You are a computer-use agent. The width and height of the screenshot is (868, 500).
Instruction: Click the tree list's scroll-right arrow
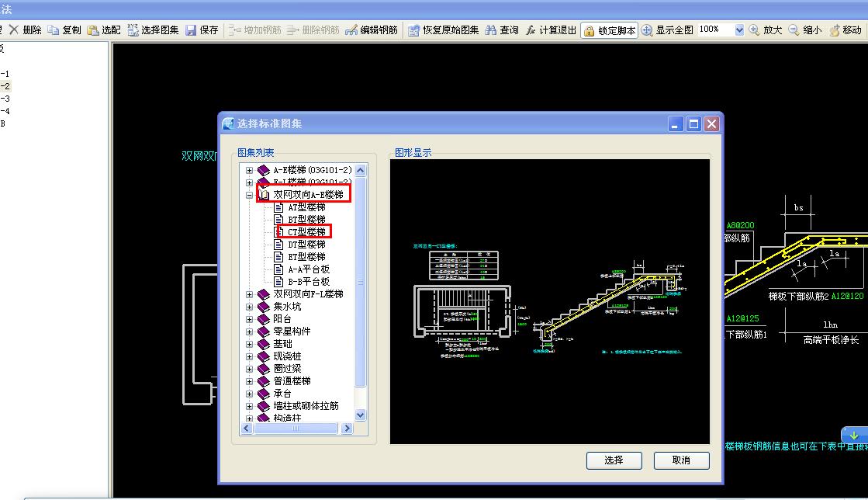347,428
